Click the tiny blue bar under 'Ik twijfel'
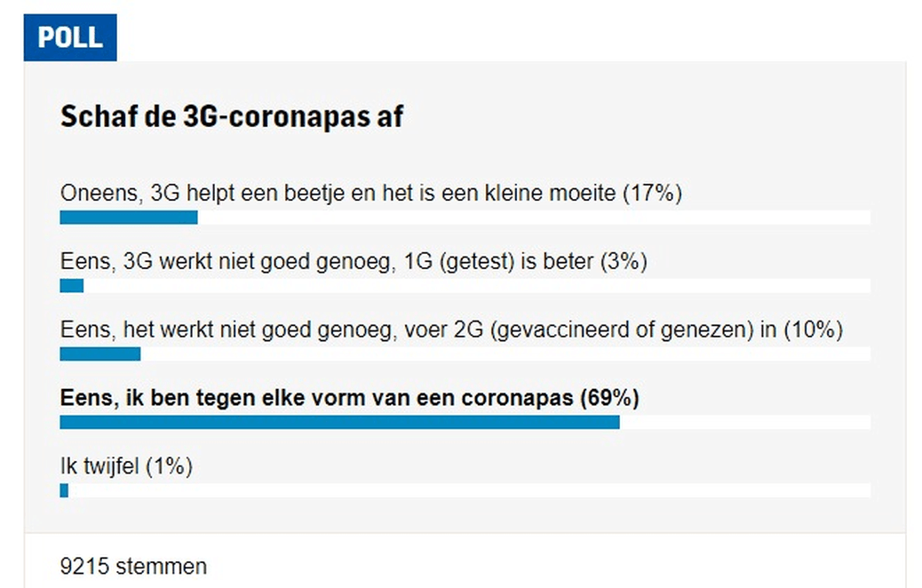 (x=64, y=490)
